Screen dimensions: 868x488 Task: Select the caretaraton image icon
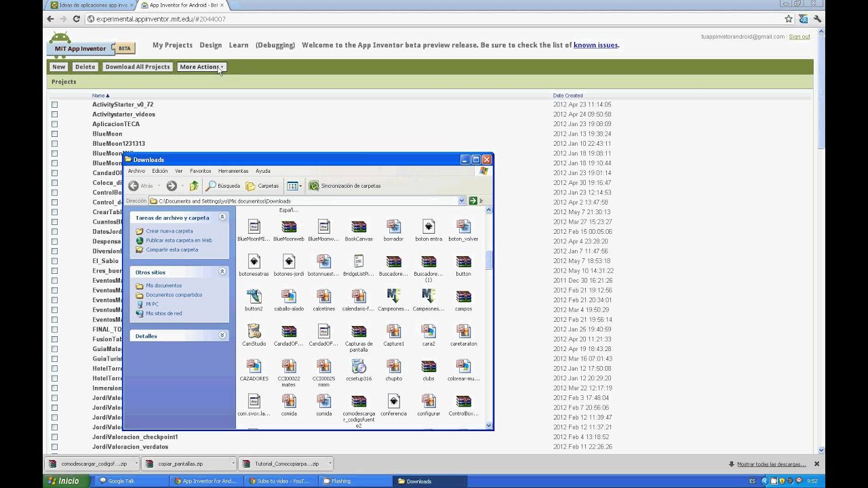pyautogui.click(x=463, y=331)
